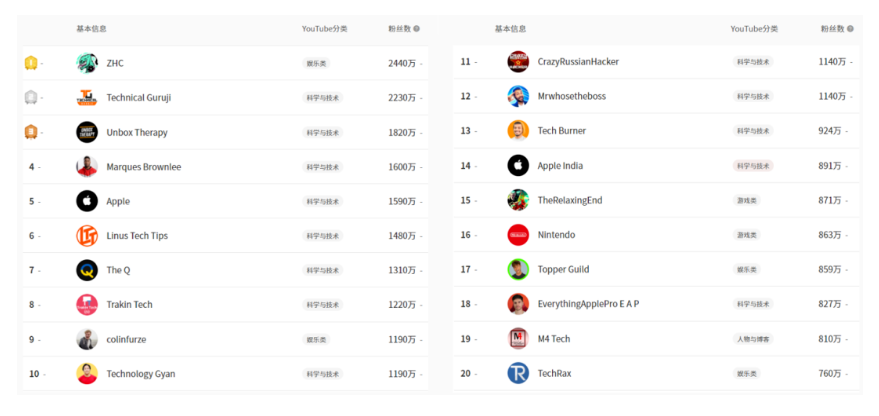
Task: Open the Mrwhosetheboss name link
Action: click(572, 96)
